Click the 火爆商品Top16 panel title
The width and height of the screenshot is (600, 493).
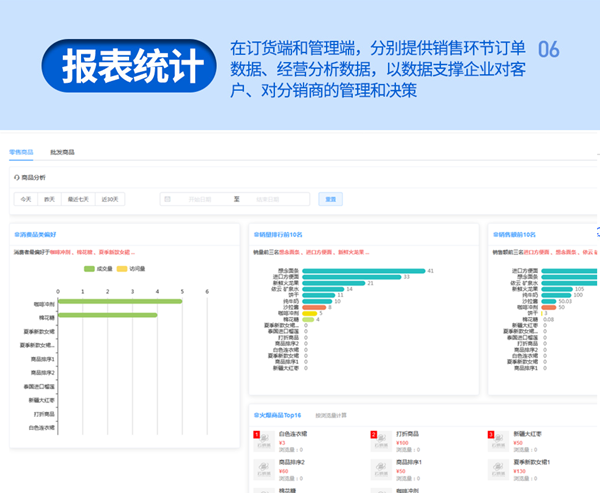coord(277,415)
